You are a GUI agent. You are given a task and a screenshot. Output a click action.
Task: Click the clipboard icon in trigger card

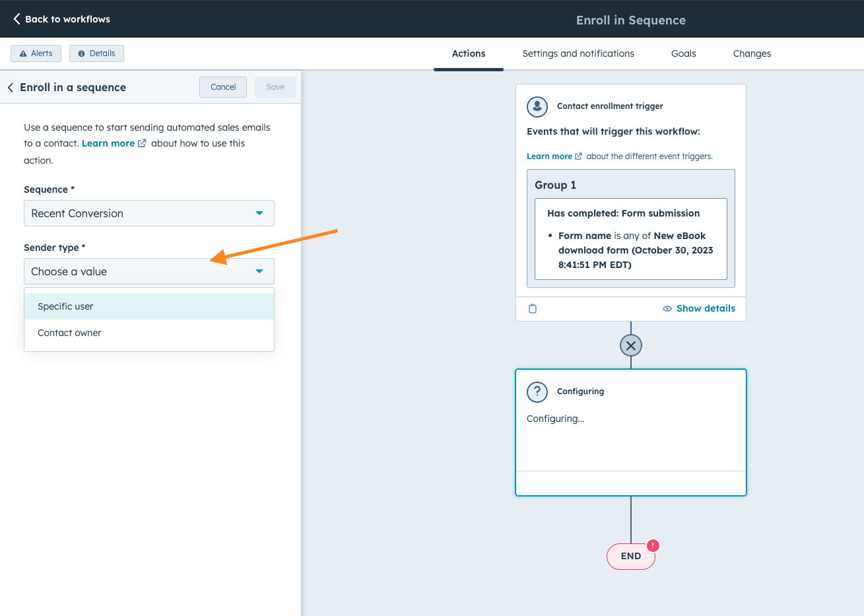533,308
